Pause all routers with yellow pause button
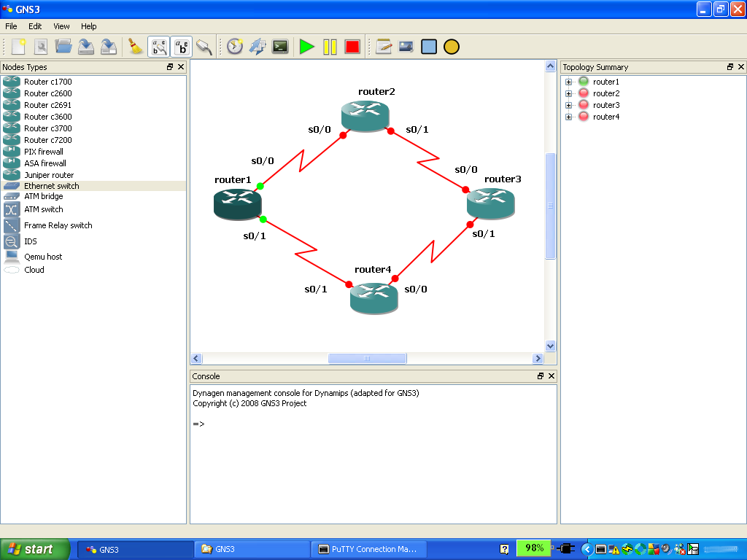The width and height of the screenshot is (747, 560). pos(330,47)
